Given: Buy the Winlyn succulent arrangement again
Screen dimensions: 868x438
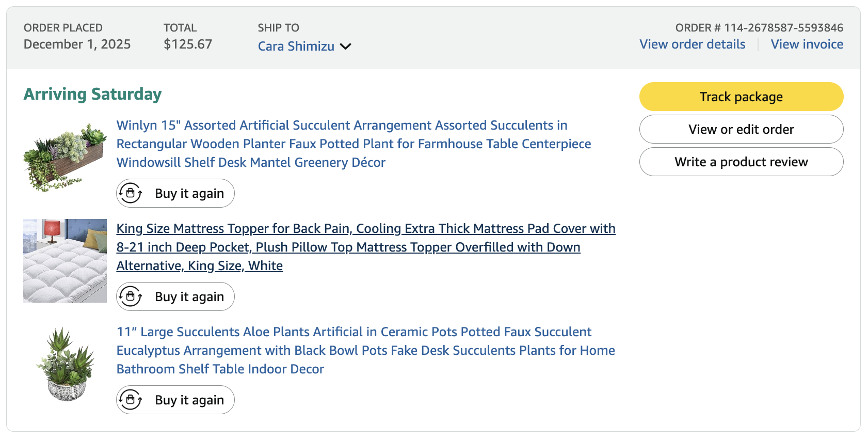Looking at the screenshot, I should tap(189, 193).
